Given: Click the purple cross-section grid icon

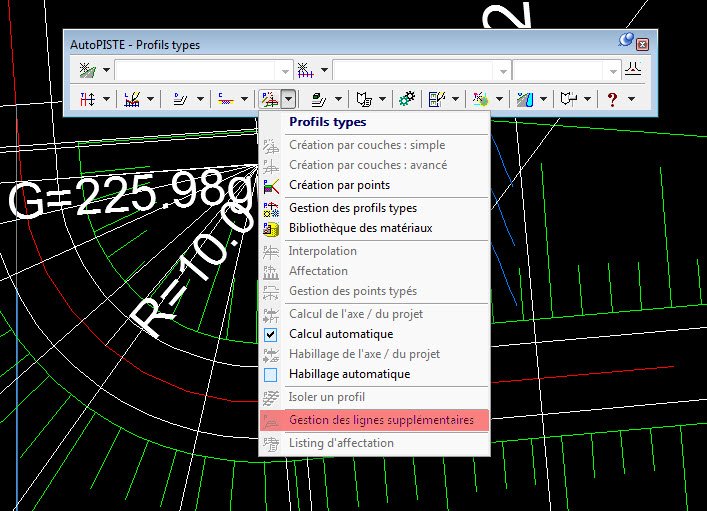Looking at the screenshot, I should pyautogui.click(x=305, y=70).
